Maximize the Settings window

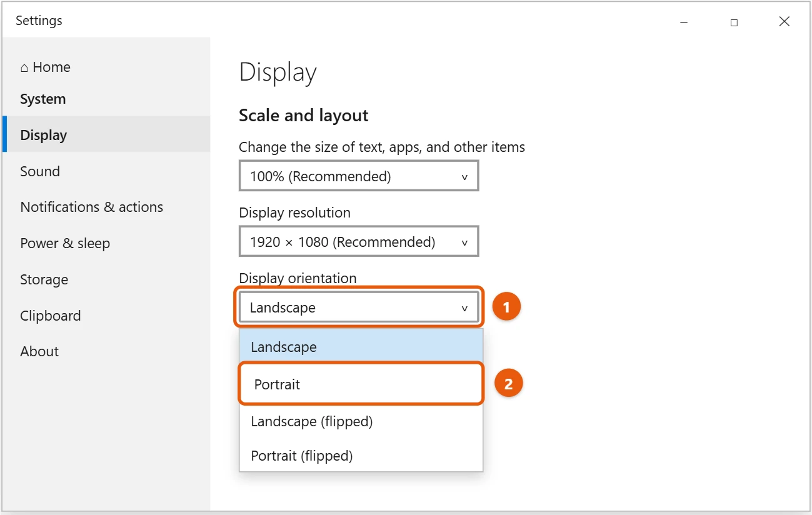tap(734, 22)
